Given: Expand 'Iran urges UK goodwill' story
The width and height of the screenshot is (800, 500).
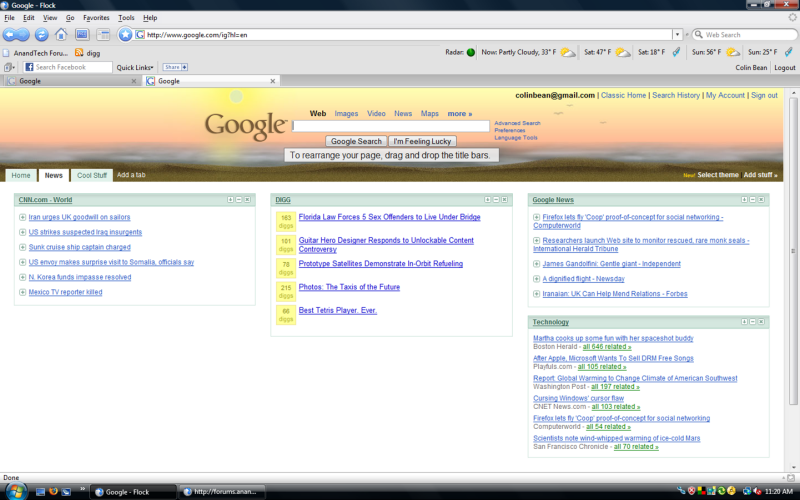Looking at the screenshot, I should coord(22,217).
